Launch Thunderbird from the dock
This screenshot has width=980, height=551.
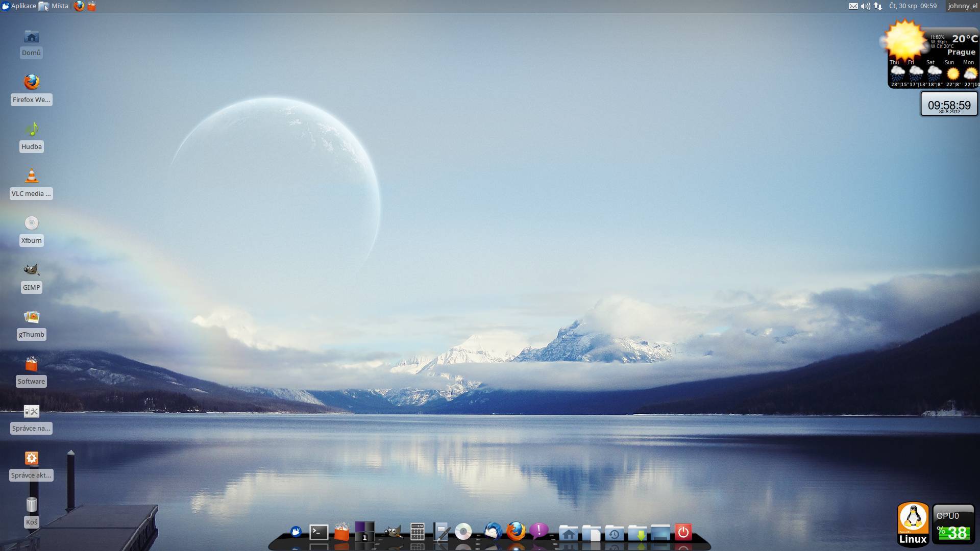[x=493, y=532]
